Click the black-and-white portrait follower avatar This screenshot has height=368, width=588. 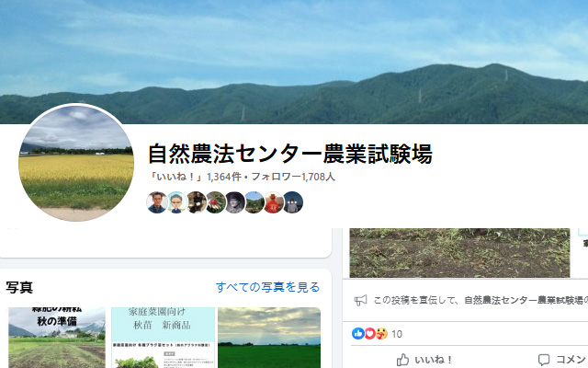click(x=235, y=202)
